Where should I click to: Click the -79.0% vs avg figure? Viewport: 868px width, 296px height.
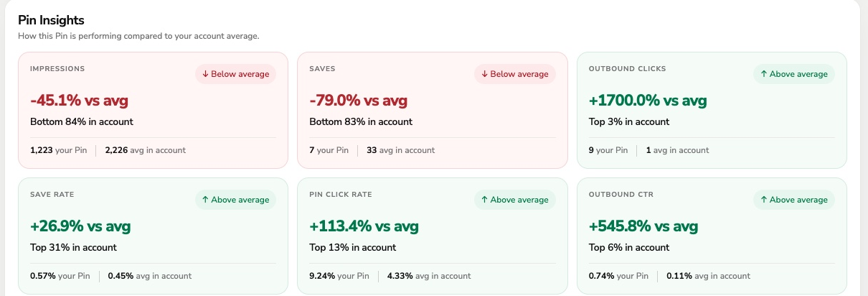click(x=358, y=101)
